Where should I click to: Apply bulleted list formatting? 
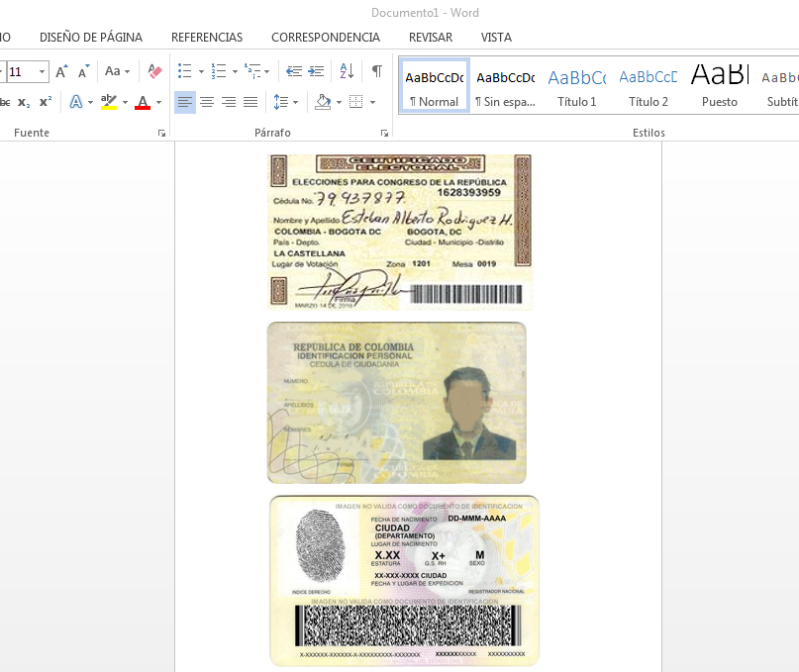tap(184, 71)
